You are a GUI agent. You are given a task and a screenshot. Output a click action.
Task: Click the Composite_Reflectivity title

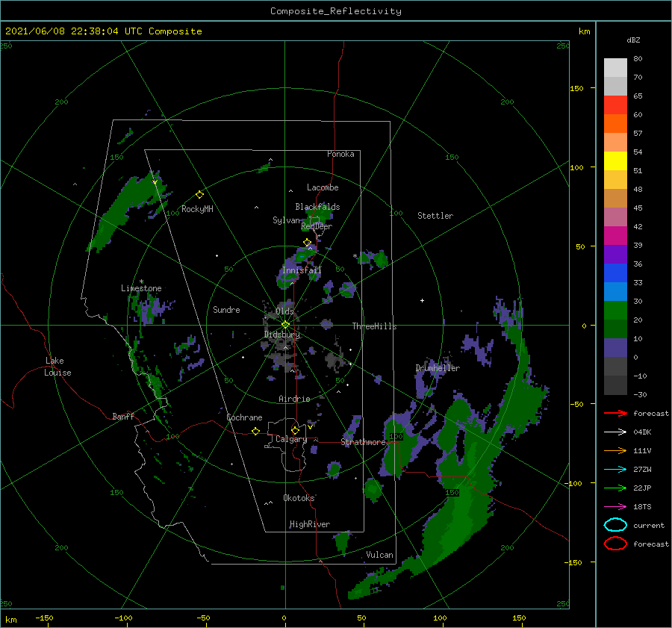click(335, 11)
